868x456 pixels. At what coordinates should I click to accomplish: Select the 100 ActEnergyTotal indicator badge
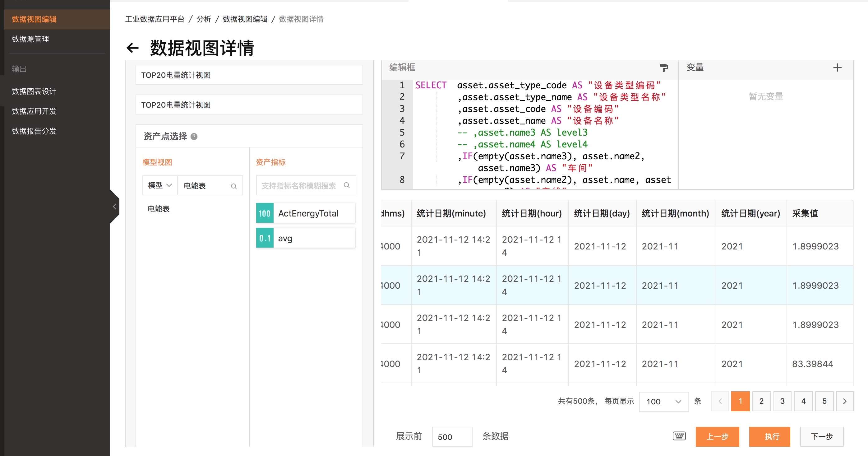pos(265,213)
